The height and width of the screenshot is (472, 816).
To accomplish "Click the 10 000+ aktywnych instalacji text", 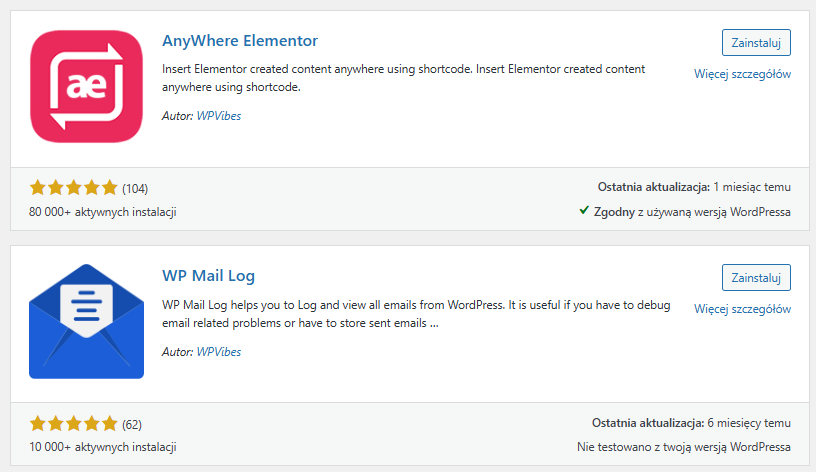I will [103, 447].
